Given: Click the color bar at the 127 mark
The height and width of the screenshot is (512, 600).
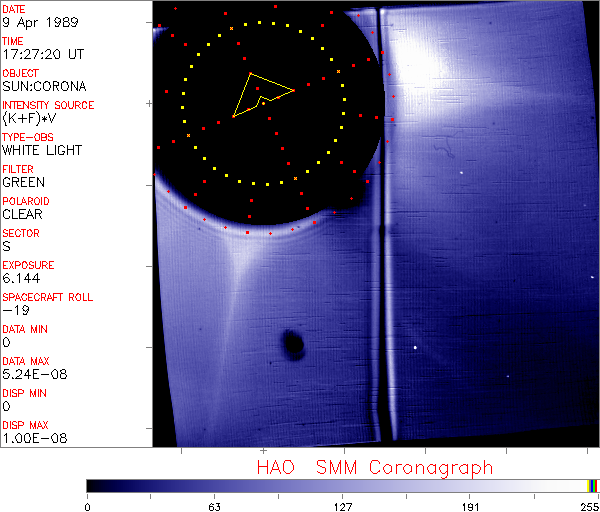Looking at the screenshot, I should [x=342, y=485].
